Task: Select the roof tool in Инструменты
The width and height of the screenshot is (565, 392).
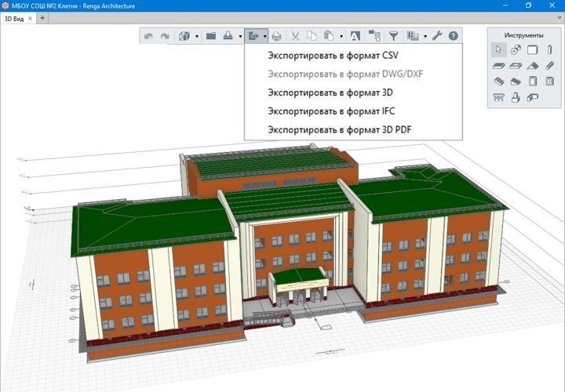Action: pos(533,66)
